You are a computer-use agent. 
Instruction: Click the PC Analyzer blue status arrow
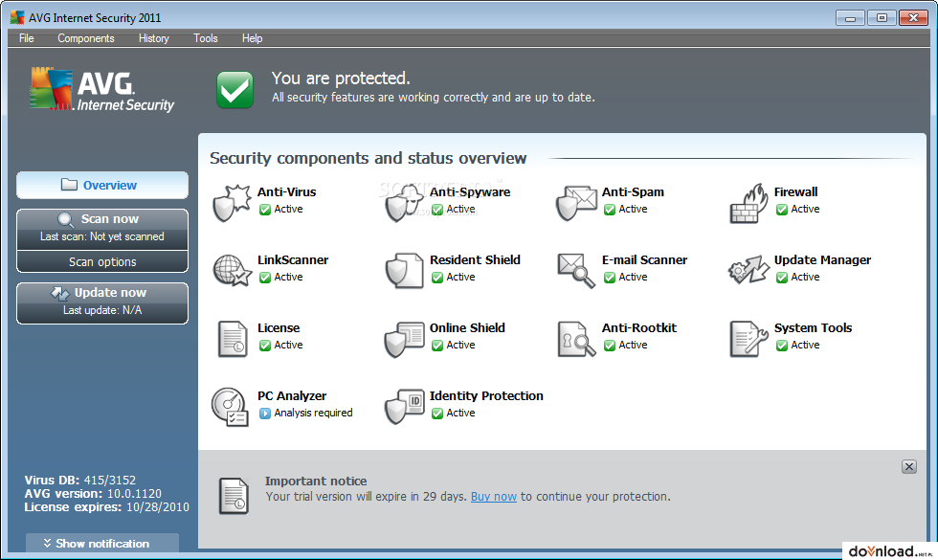tap(264, 414)
